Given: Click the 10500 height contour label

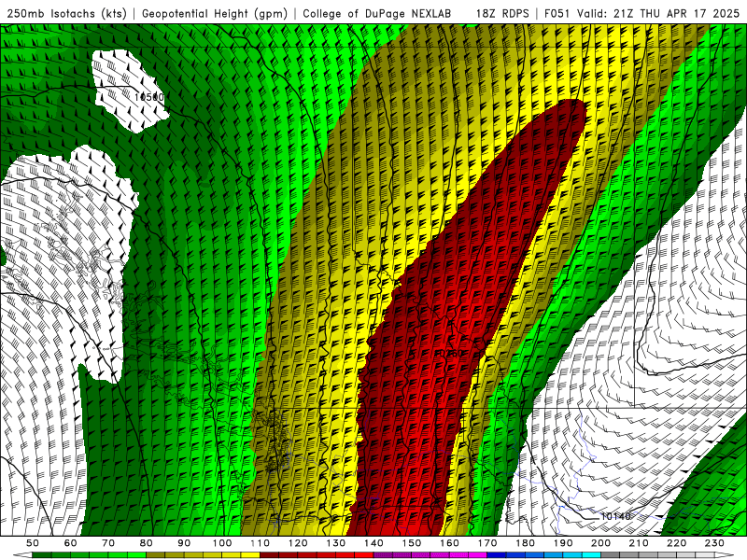Looking at the screenshot, I should [149, 97].
